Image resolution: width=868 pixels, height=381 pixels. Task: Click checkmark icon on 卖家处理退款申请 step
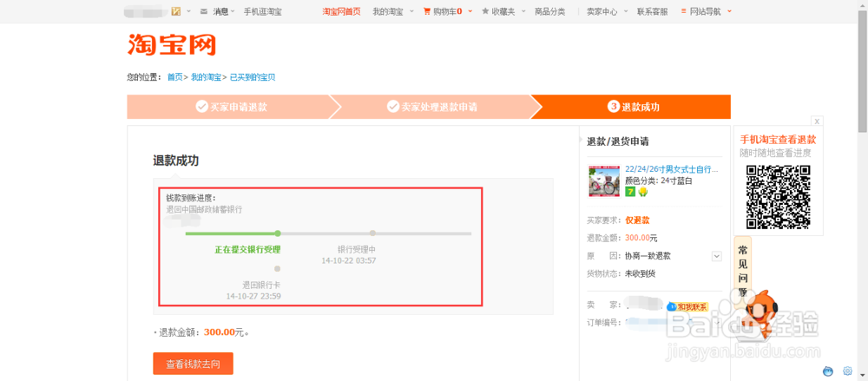pos(393,107)
